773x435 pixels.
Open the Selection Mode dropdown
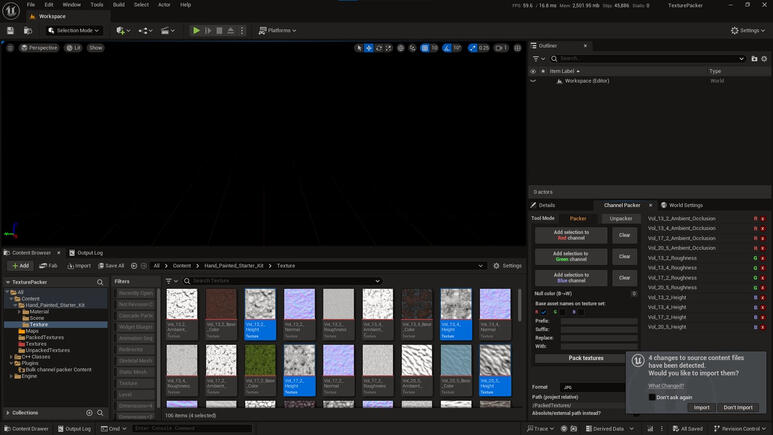click(x=73, y=31)
